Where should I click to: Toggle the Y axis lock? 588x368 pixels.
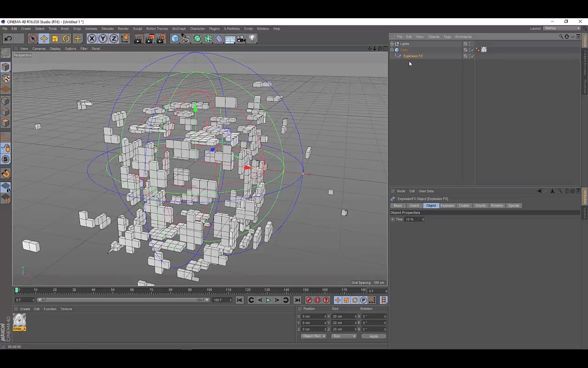(x=103, y=39)
